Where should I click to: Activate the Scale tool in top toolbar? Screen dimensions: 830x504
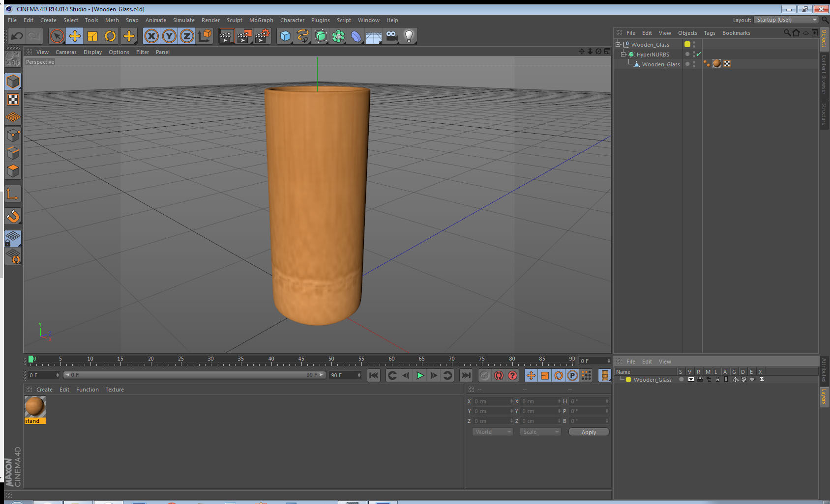[x=92, y=36]
